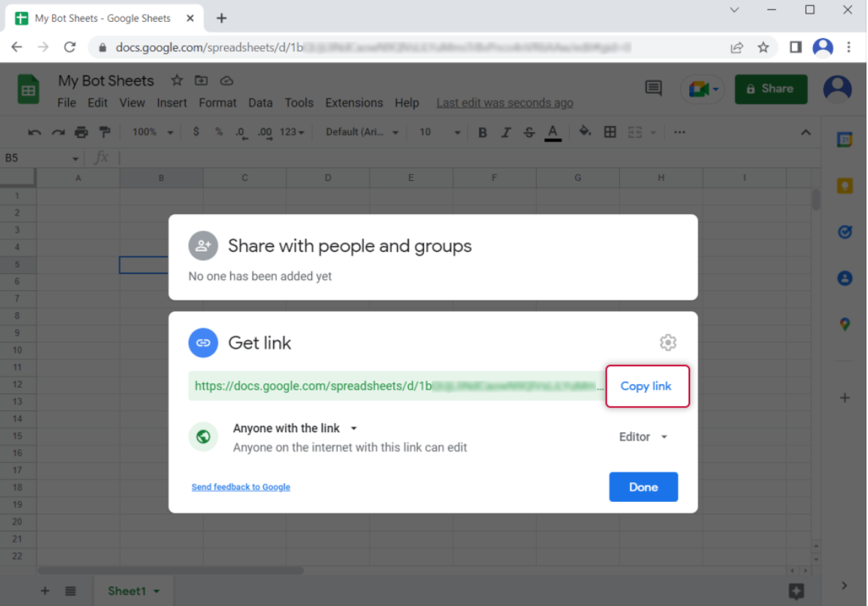Screen dimensions: 868x606
Task: Open the Editor permission dropdown
Action: coord(643,437)
